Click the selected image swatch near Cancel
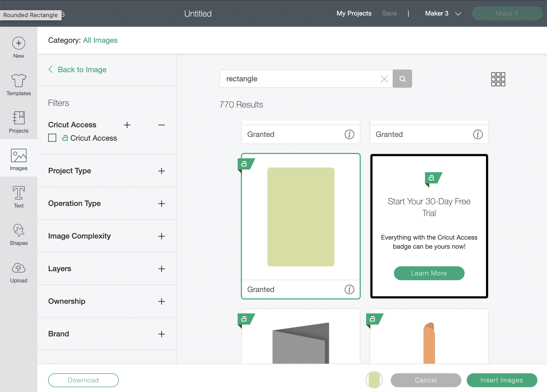 374,380
